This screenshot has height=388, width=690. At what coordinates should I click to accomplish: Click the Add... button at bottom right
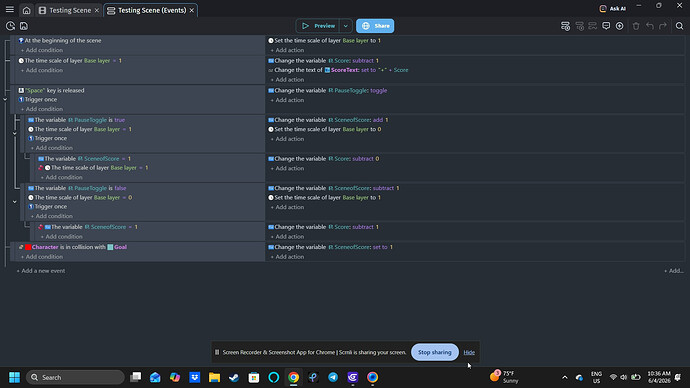pyautogui.click(x=674, y=271)
